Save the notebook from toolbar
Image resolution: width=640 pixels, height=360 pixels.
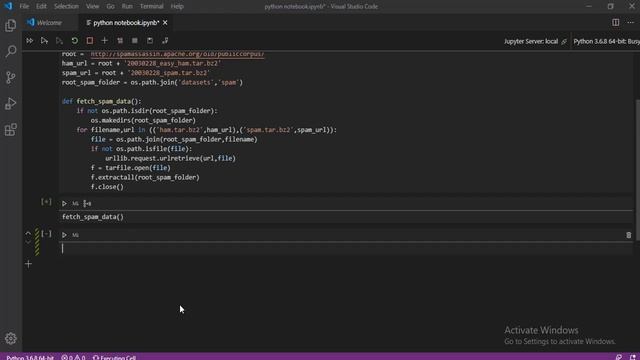(150, 41)
